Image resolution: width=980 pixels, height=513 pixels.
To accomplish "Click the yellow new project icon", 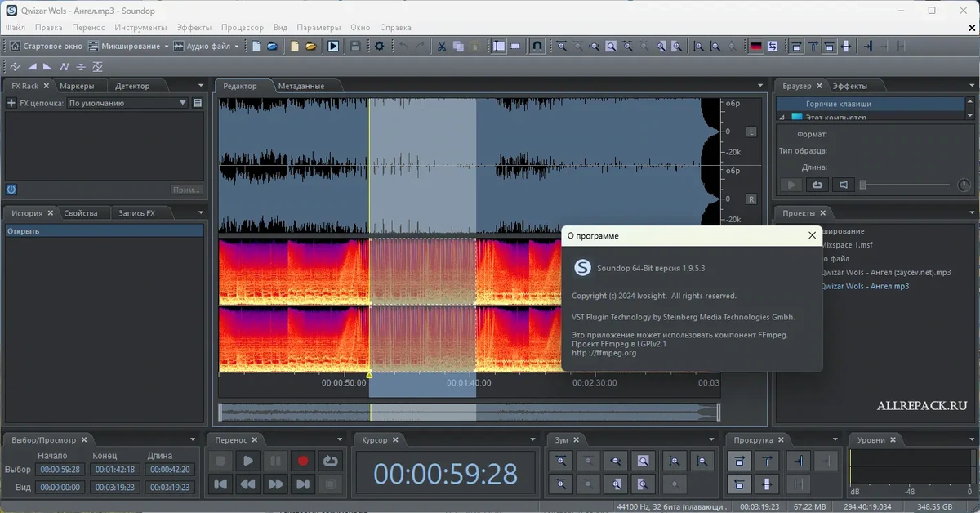I will click(x=295, y=47).
